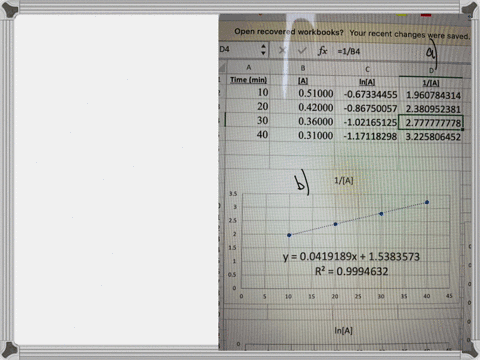Select column D header

pyautogui.click(x=431, y=71)
